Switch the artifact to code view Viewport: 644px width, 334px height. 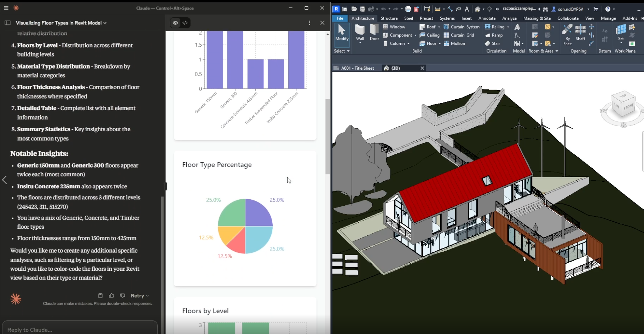[x=185, y=23]
